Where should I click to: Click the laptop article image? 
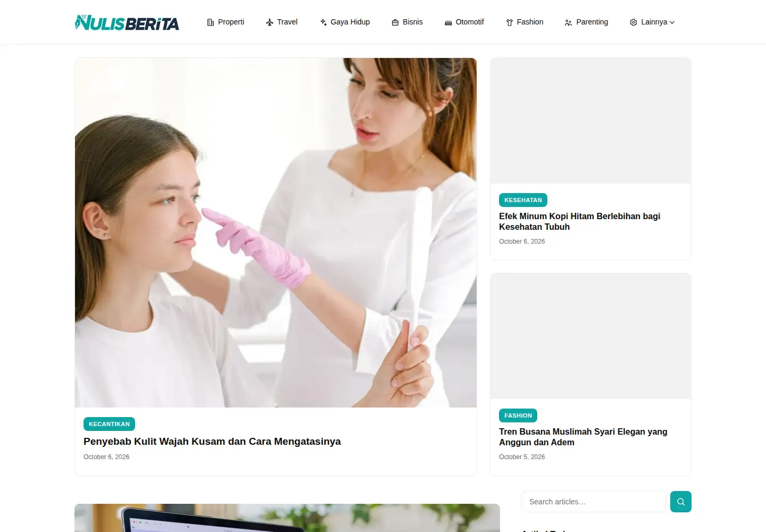[x=287, y=518]
